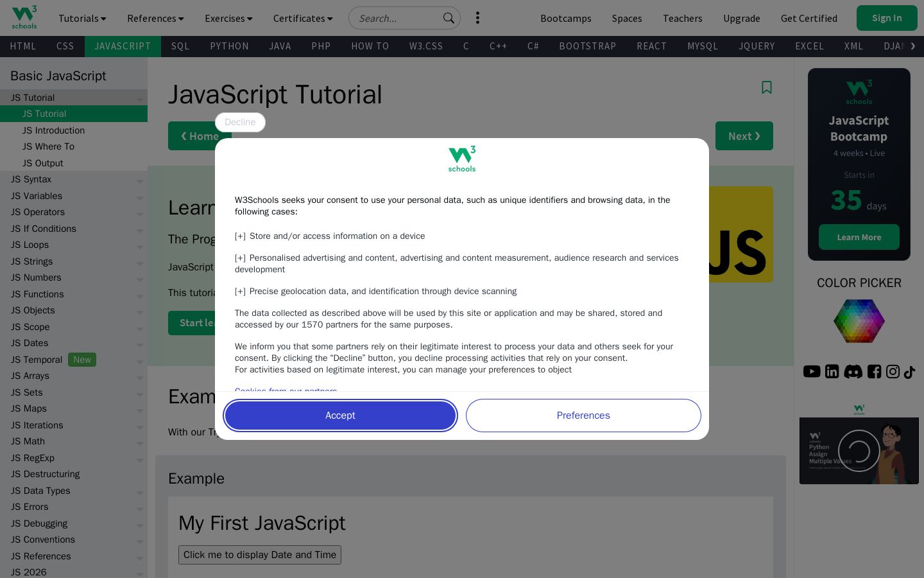Select JS Tutorial highlighted sidebar item

coord(74,114)
